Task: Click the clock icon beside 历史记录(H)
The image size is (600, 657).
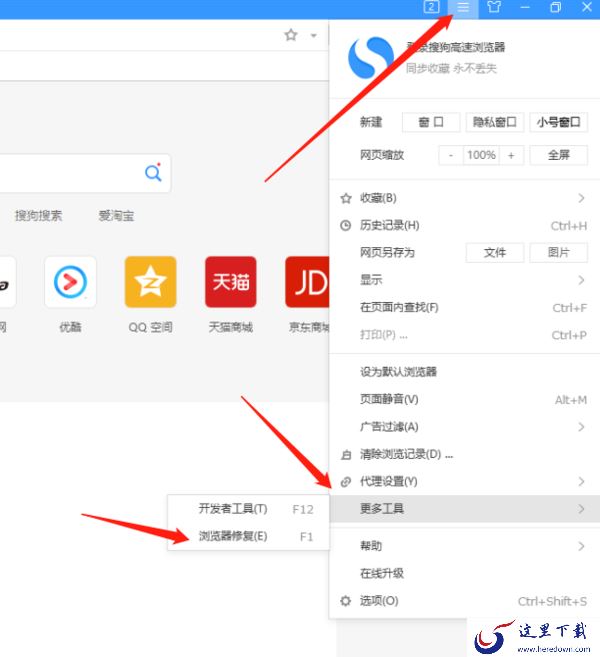Action: (346, 225)
